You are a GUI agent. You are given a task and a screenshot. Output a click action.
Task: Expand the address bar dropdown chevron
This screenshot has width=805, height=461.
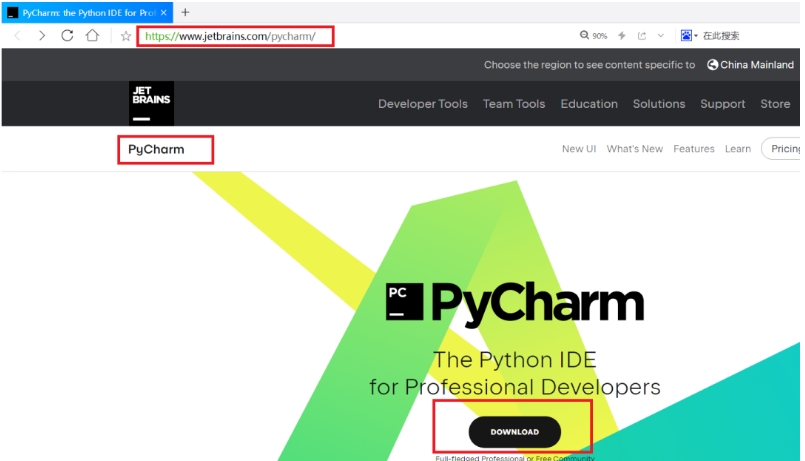(x=661, y=35)
